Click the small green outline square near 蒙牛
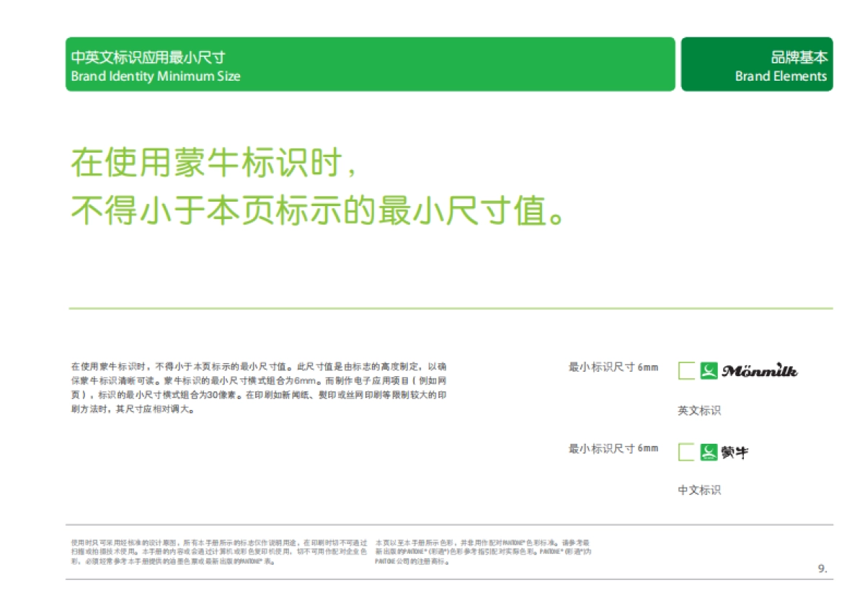 pos(686,452)
